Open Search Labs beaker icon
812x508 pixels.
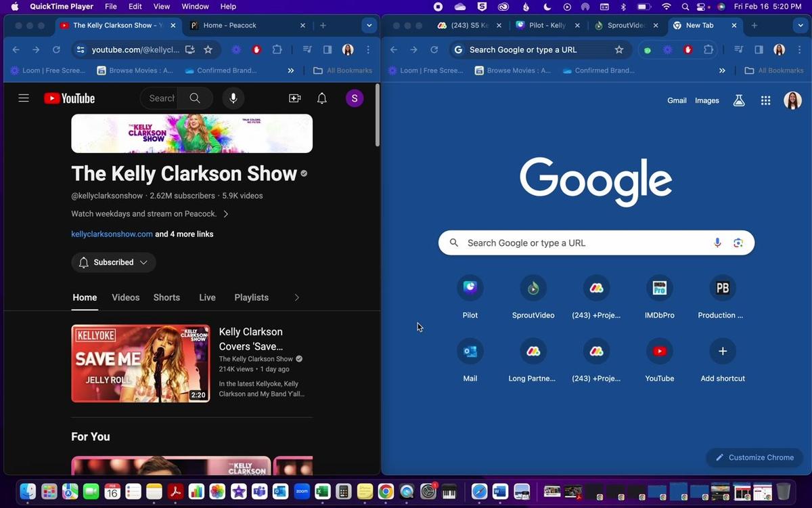click(739, 100)
